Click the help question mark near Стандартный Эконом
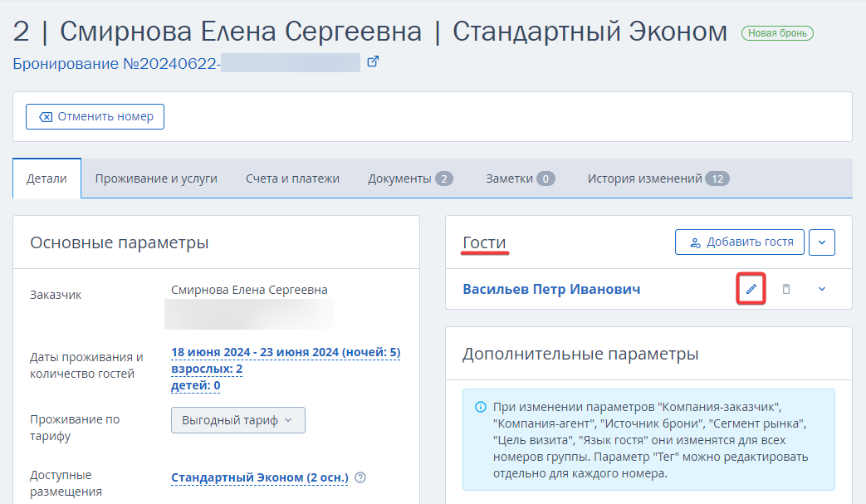866x504 pixels. 360,477
